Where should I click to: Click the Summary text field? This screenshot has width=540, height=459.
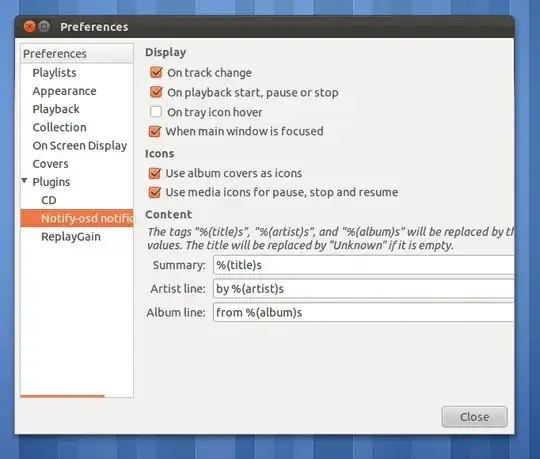[363, 265]
